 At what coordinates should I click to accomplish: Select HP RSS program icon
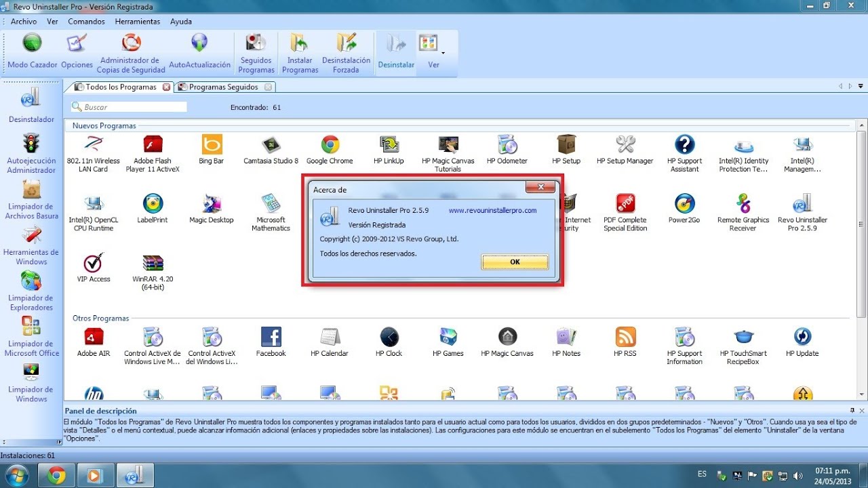click(x=625, y=342)
